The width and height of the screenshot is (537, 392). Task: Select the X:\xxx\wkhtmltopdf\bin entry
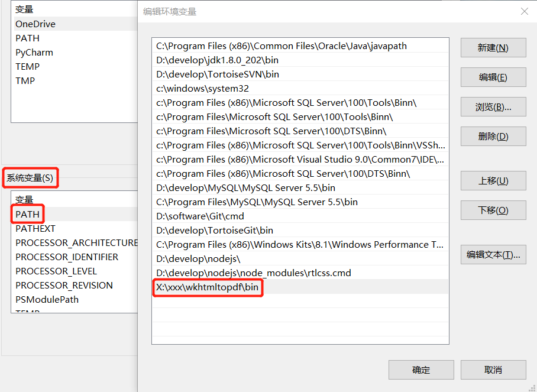pyautogui.click(x=300, y=287)
